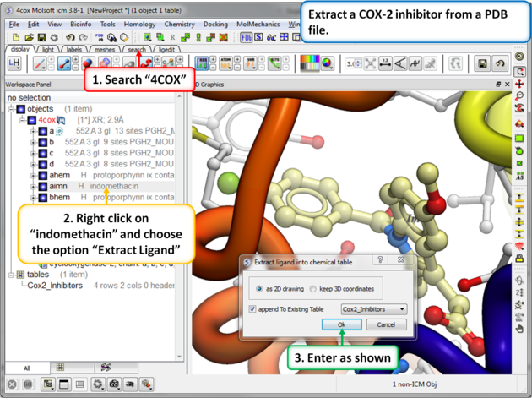Collapse the tables tree node
The image size is (532, 398).
pyautogui.click(x=11, y=275)
